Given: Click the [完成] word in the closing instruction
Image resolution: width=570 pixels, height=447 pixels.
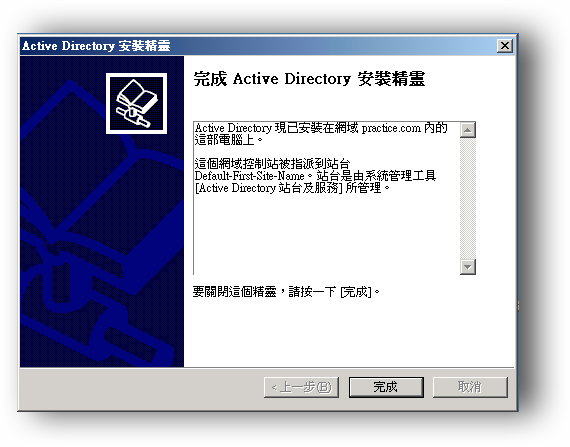Looking at the screenshot, I should point(356,291).
